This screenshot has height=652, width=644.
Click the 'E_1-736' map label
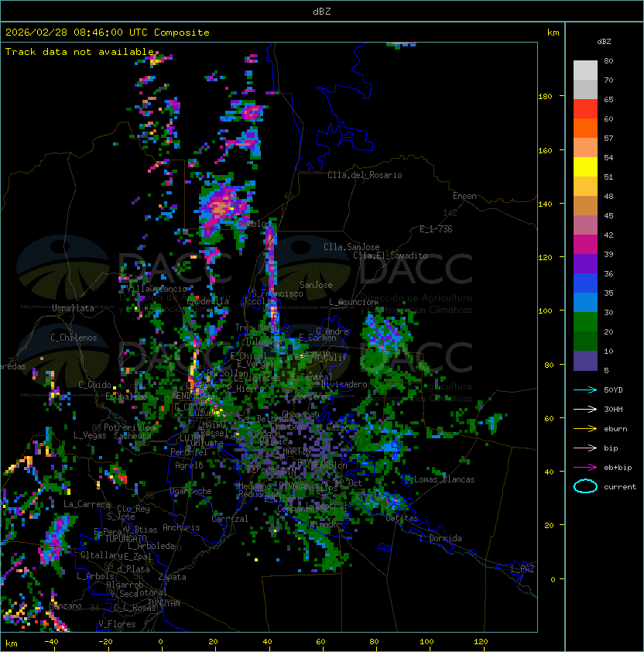tap(436, 229)
